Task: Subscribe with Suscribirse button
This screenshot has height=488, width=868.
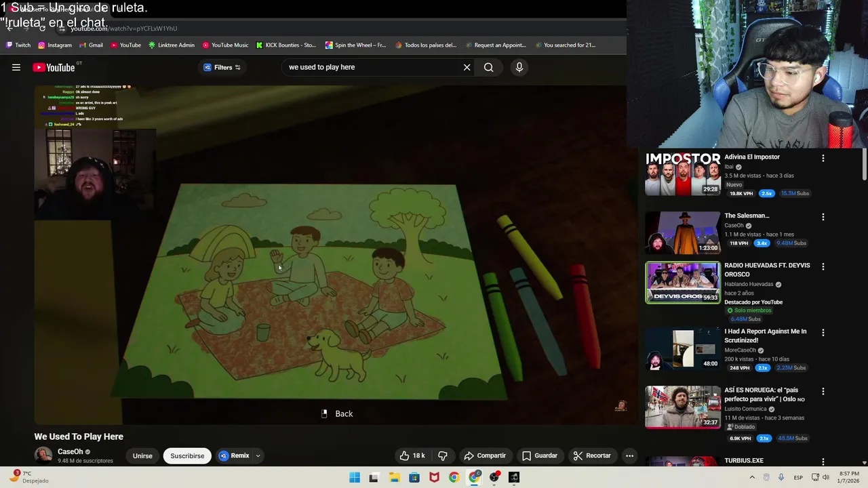Action: (x=187, y=455)
